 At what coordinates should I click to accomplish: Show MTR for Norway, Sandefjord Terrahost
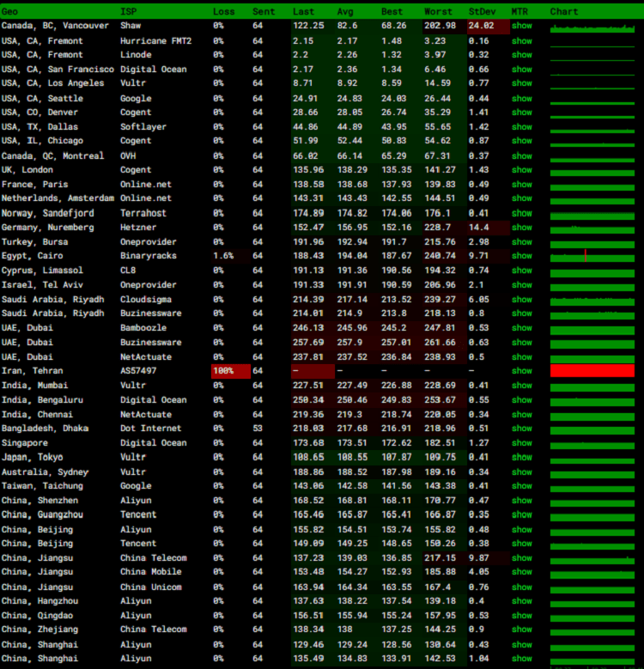521,213
